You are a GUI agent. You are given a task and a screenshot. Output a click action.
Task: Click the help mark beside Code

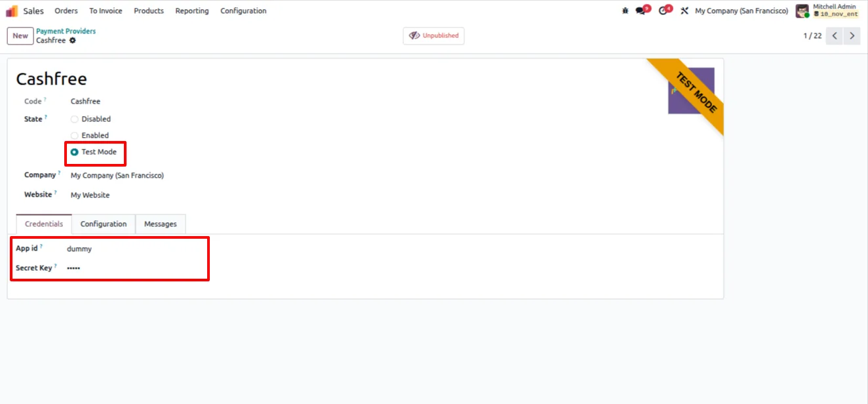click(x=46, y=99)
